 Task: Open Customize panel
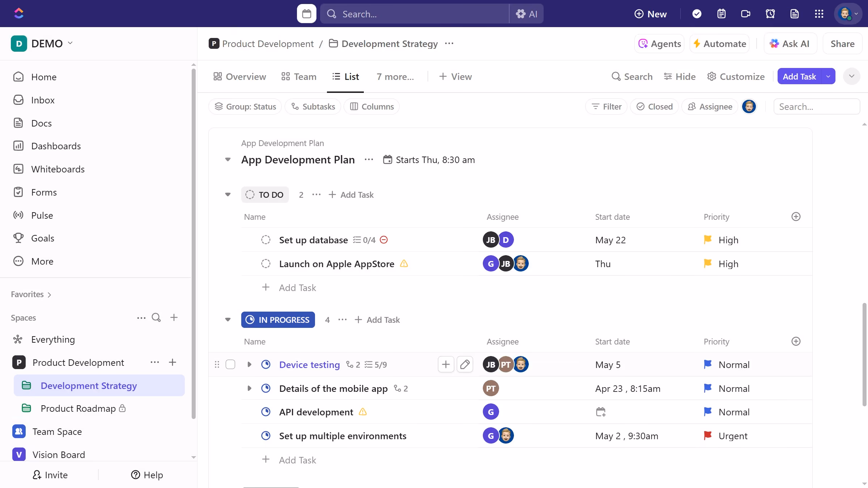point(736,77)
